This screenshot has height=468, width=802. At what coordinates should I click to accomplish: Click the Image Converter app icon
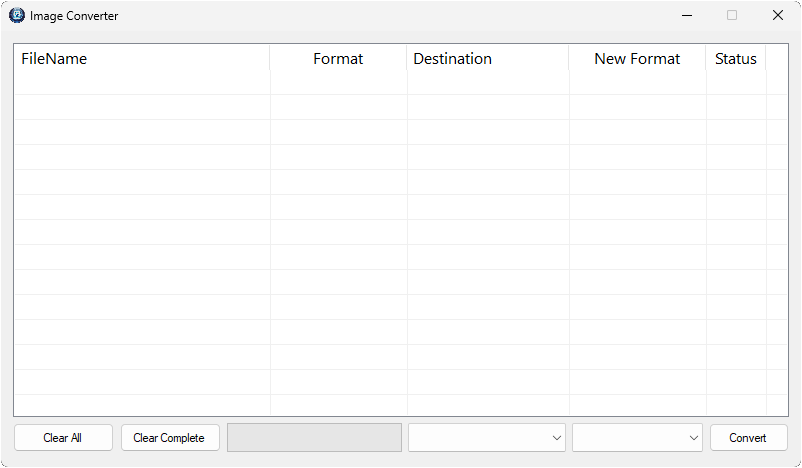[x=16, y=15]
